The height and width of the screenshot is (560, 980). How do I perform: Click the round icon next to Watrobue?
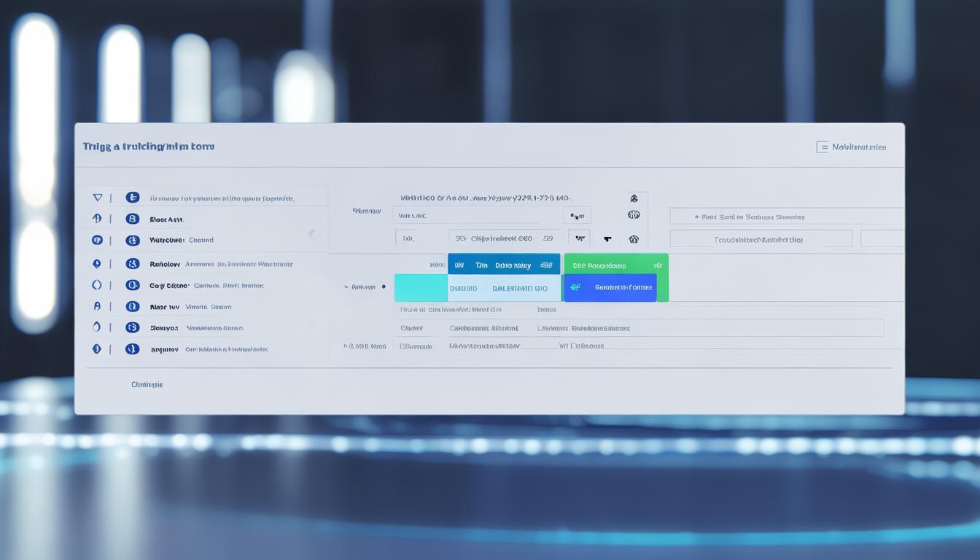pyautogui.click(x=132, y=240)
